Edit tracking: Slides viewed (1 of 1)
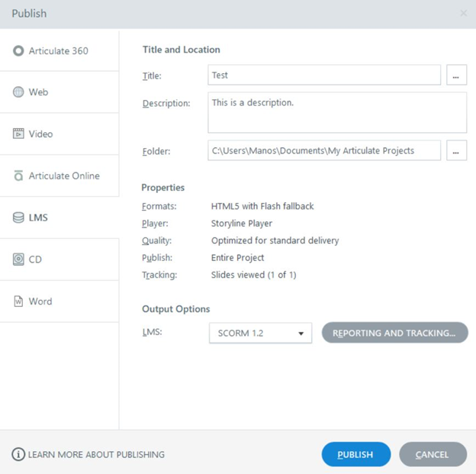The width and height of the screenshot is (476, 474). (x=253, y=275)
